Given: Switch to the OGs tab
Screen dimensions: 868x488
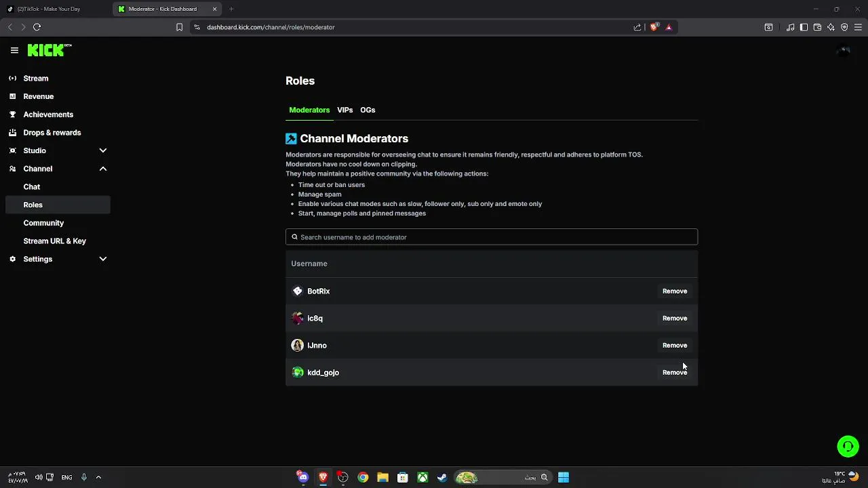Looking at the screenshot, I should [x=368, y=110].
